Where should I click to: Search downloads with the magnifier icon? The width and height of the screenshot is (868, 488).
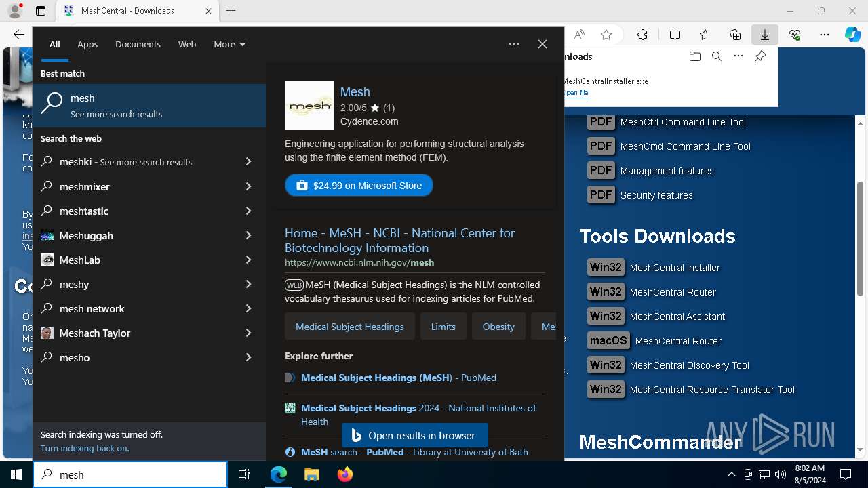[716, 56]
